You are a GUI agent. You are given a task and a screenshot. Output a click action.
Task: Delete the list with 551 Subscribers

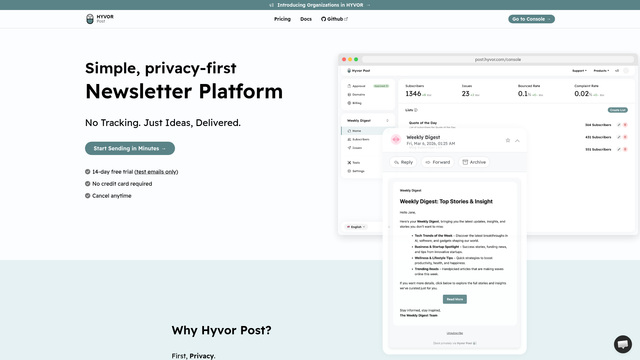625,149
